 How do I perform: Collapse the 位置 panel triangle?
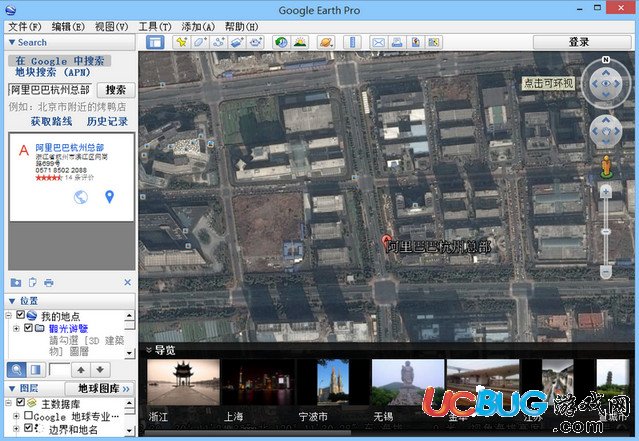pos(12,301)
